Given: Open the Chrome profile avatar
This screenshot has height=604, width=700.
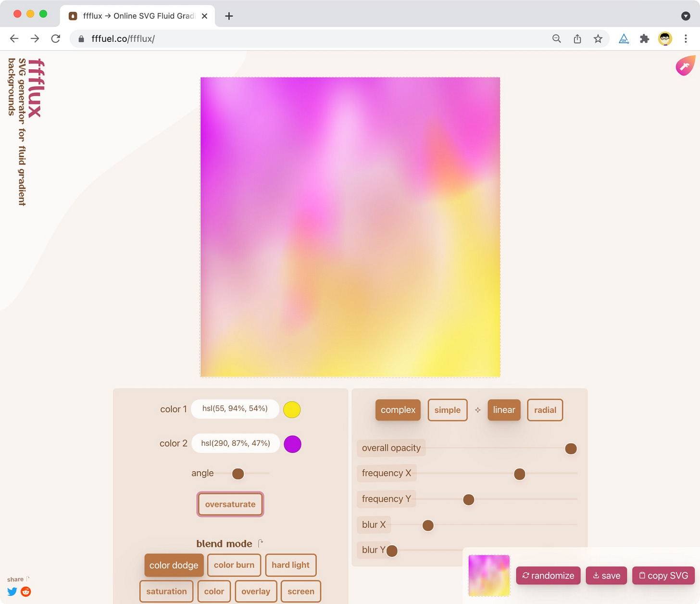Looking at the screenshot, I should [665, 39].
